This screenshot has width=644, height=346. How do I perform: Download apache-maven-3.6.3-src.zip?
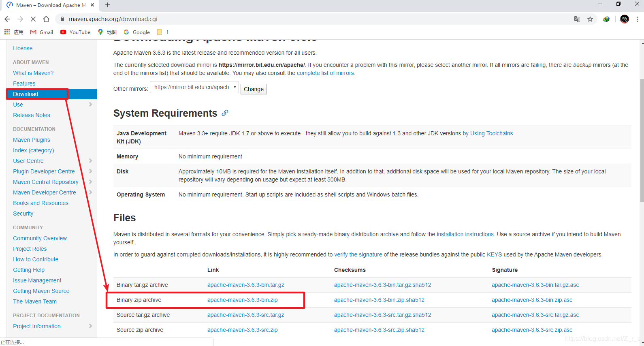(243, 330)
